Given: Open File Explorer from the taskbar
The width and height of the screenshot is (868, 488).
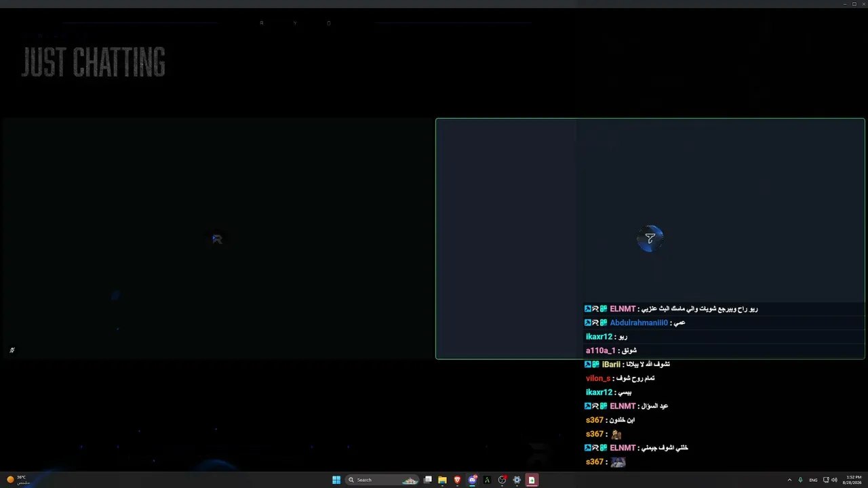Looking at the screenshot, I should 442,480.
